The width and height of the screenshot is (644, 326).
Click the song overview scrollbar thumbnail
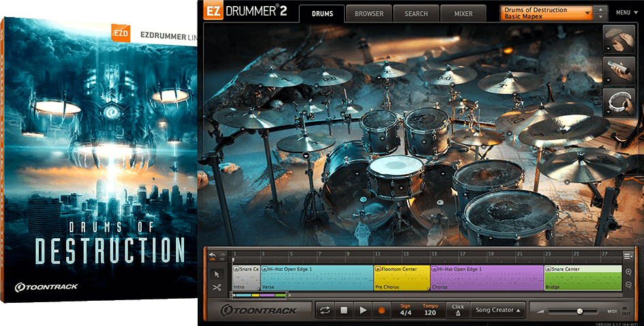click(259, 295)
